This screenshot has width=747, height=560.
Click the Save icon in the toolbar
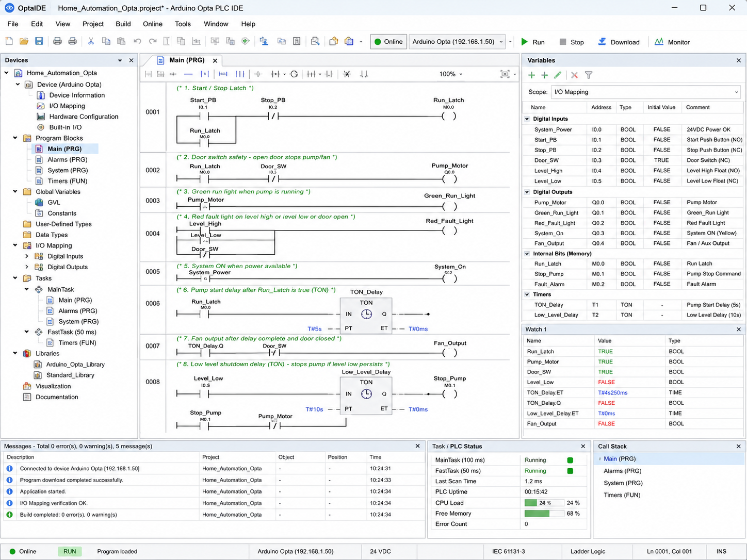[x=39, y=41]
